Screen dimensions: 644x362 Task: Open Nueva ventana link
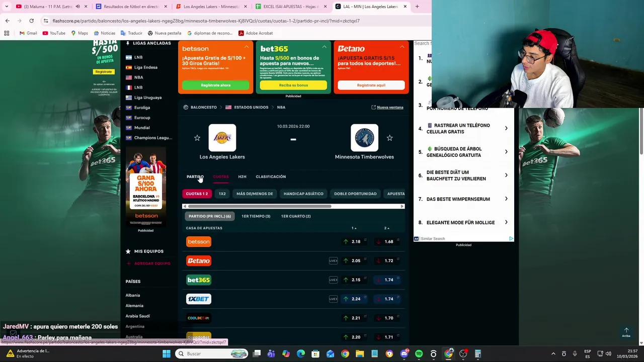(387, 108)
